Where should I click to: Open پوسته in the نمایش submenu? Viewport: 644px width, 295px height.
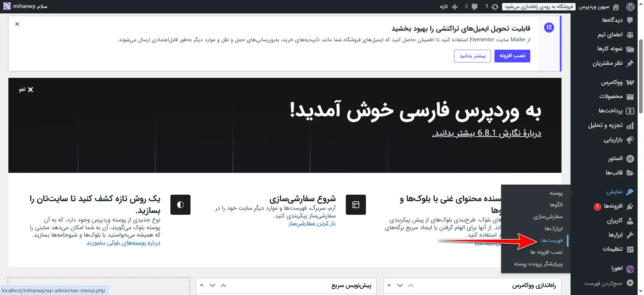click(556, 193)
